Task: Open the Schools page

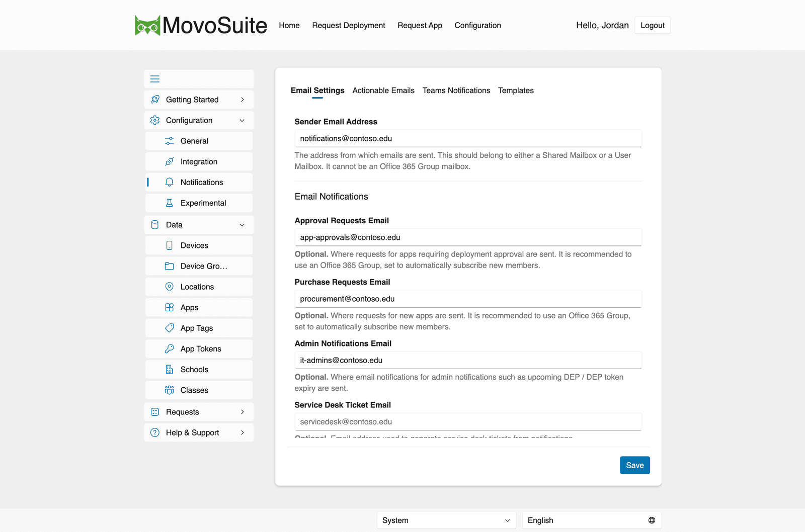Action: click(199, 369)
